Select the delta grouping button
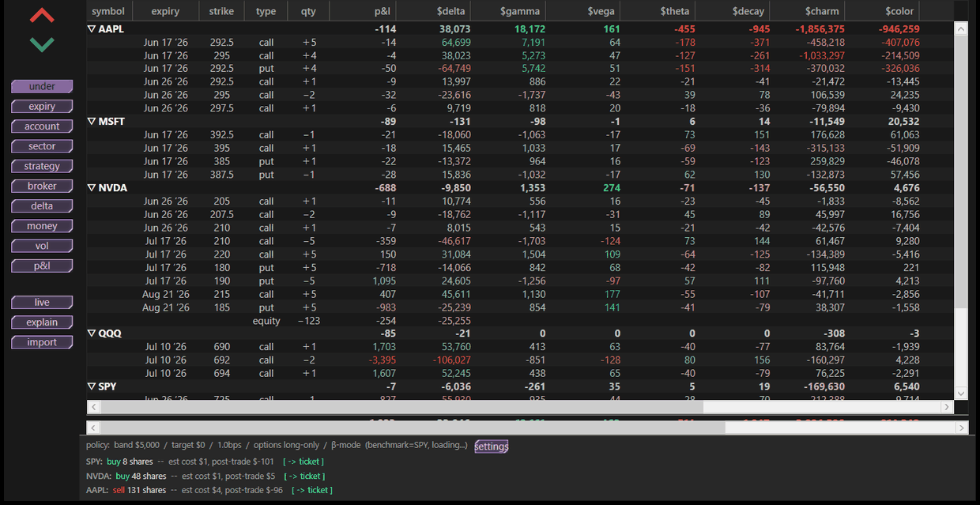This screenshot has width=980, height=505. [x=42, y=205]
